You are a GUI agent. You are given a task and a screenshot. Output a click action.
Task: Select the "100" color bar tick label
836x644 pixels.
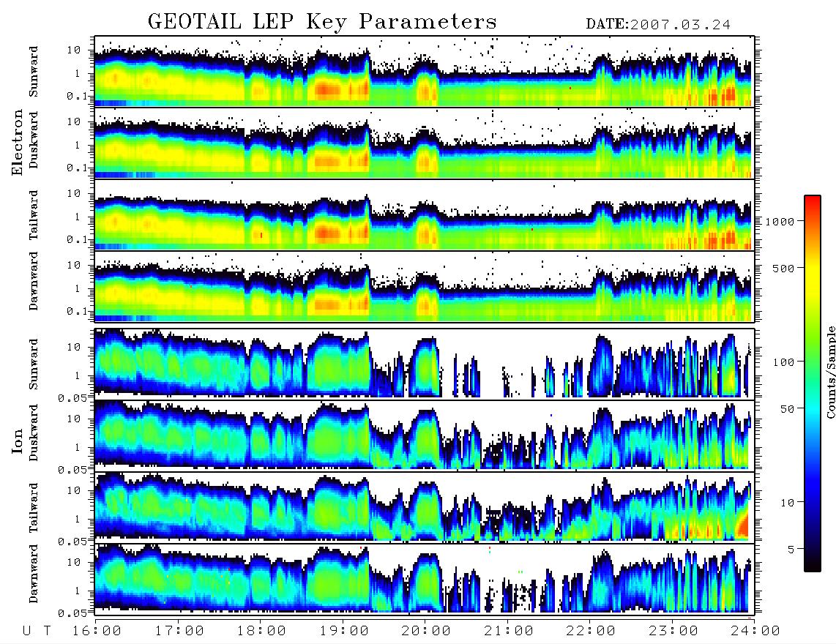[x=783, y=362]
